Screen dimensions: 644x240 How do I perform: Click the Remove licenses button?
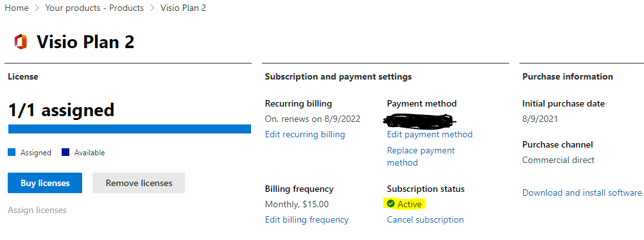point(139,183)
